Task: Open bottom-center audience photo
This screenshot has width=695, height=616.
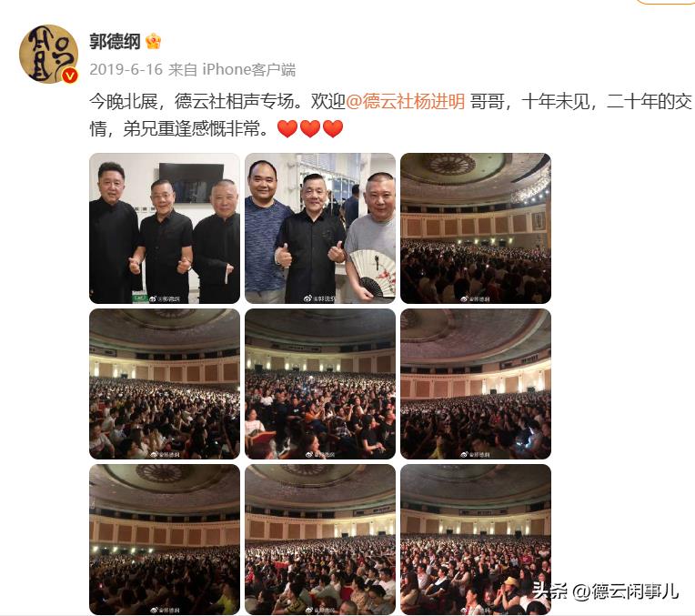Action: (x=320, y=540)
